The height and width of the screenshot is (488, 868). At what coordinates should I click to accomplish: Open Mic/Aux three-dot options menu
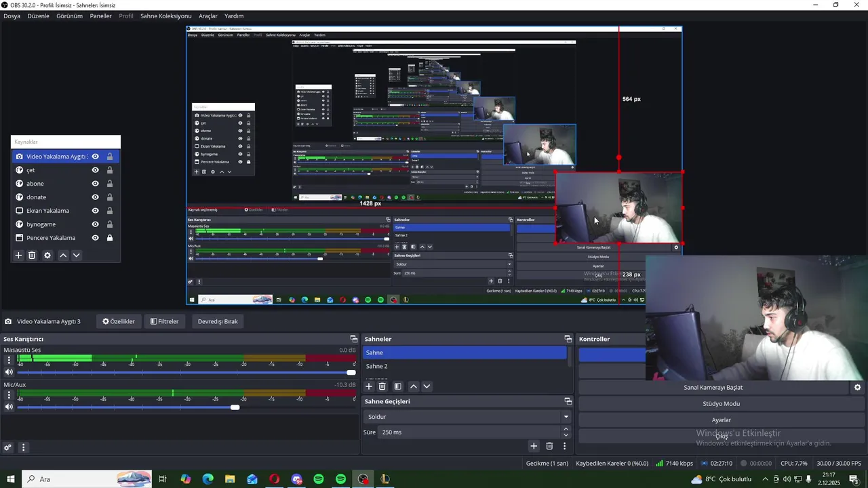point(9,394)
